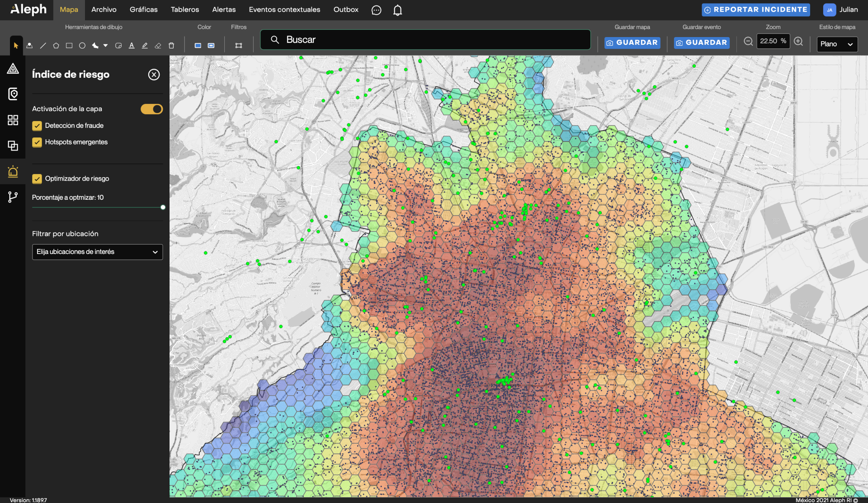Uncheck Optimizador de riesgo checkbox
Viewport: 868px width, 503px height.
click(37, 179)
